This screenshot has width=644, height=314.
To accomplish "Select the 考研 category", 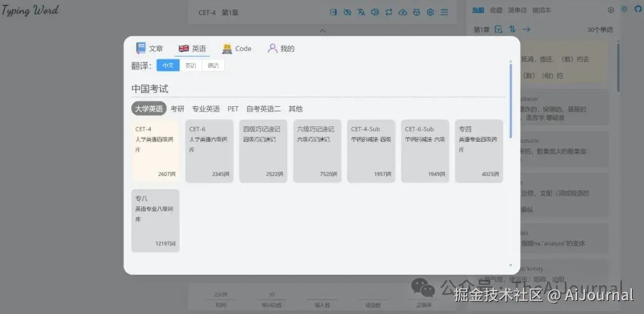I will point(178,109).
